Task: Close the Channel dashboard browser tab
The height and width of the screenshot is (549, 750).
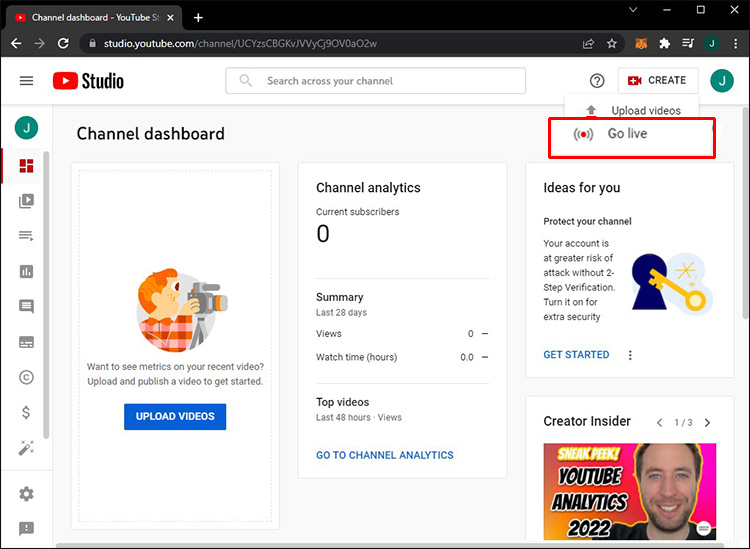Action: click(x=170, y=18)
